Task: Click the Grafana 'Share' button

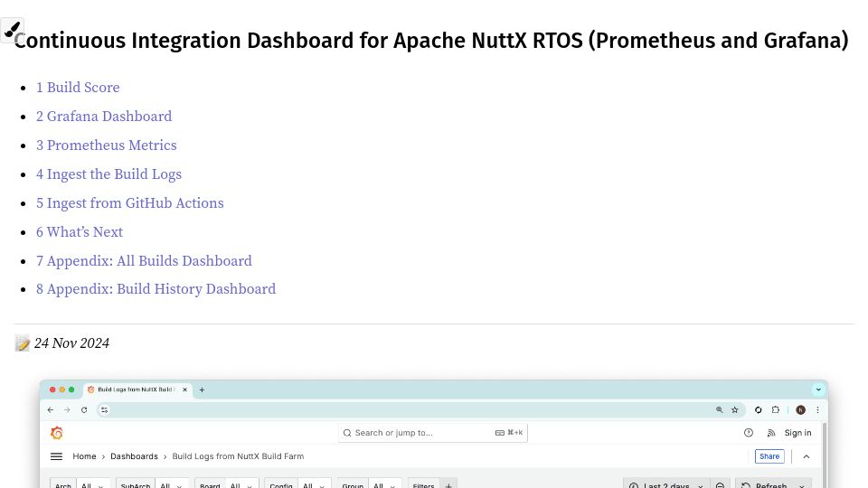Action: (769, 456)
